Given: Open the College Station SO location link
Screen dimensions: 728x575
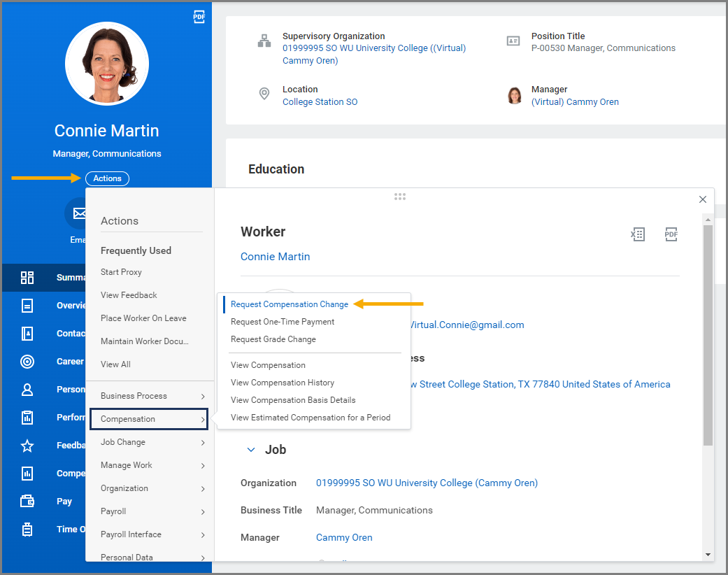Looking at the screenshot, I should point(320,102).
